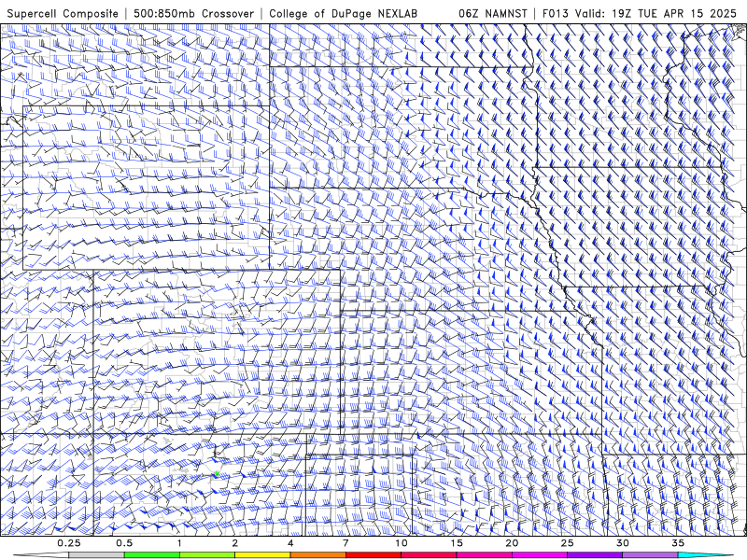Click the legend value 7
The image size is (747, 560).
[x=345, y=543]
